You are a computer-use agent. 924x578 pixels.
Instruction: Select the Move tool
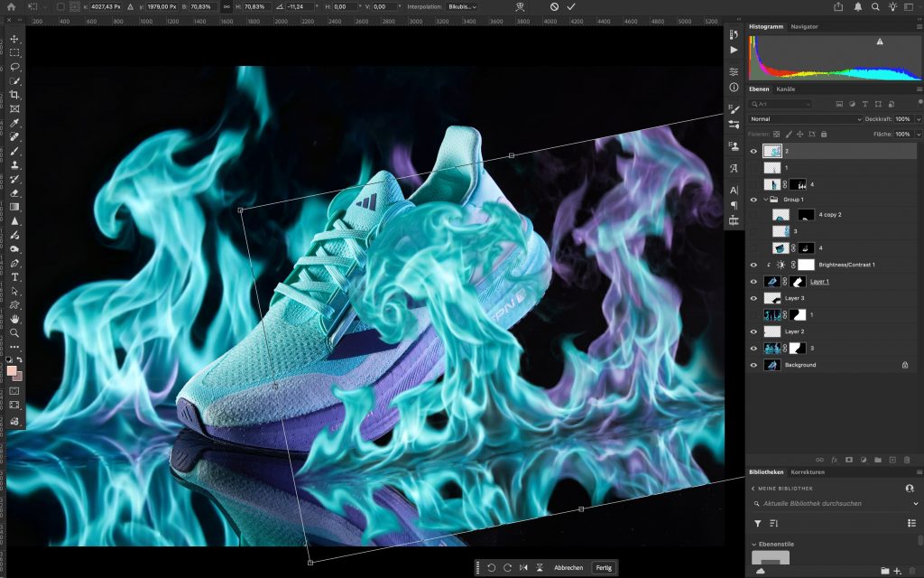15,39
